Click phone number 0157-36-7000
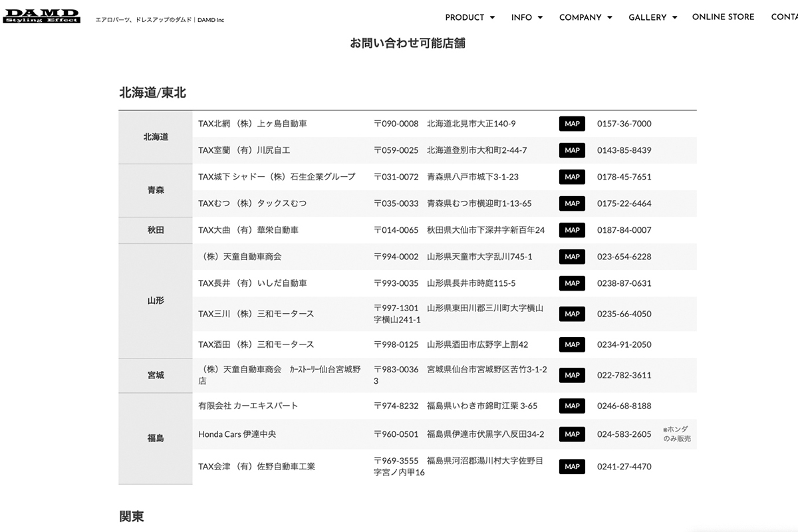 (624, 124)
